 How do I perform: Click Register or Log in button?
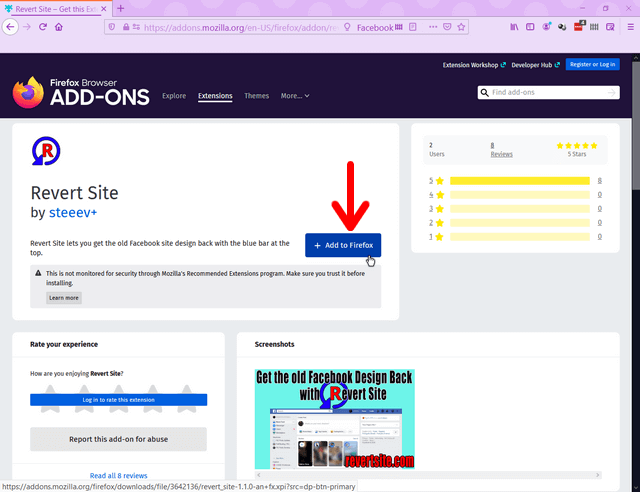592,64
